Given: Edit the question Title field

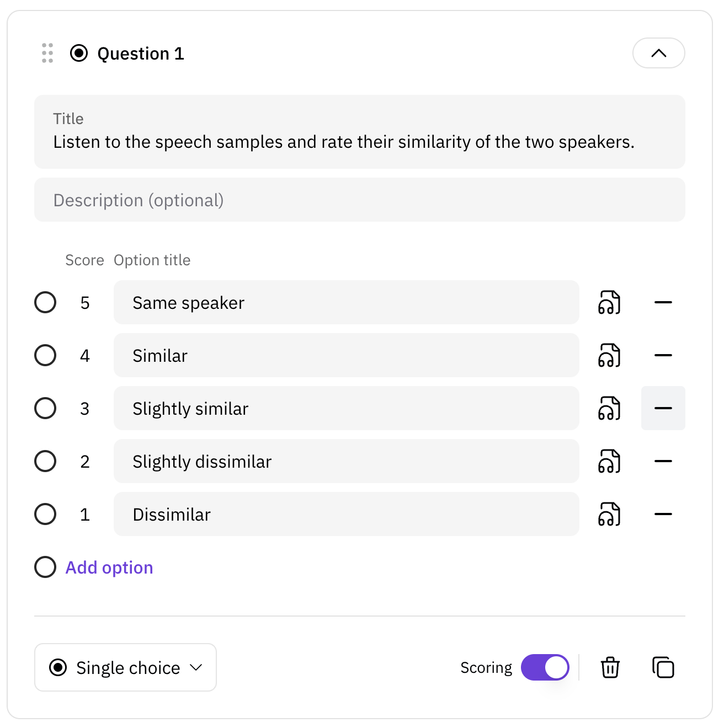Looking at the screenshot, I should [360, 132].
